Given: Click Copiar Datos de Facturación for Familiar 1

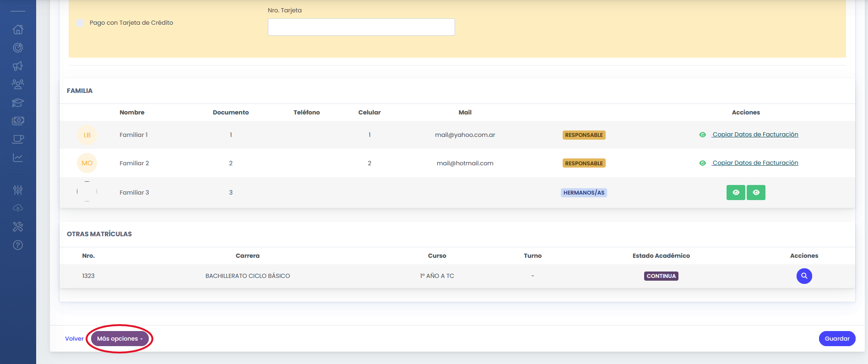Looking at the screenshot, I should tap(755, 135).
